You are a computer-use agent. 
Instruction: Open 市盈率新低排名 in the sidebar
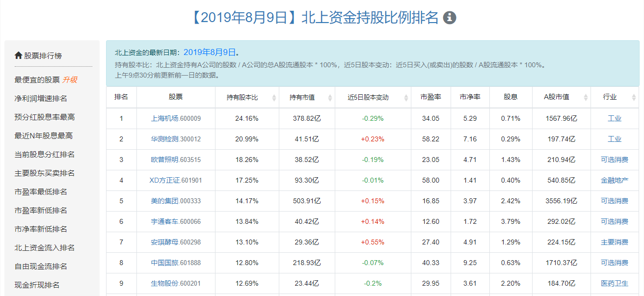41,211
